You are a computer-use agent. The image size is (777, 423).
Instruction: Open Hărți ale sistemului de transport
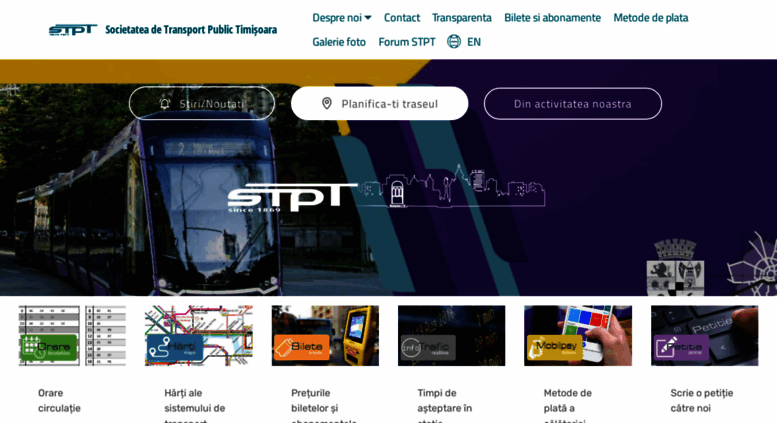tap(195, 406)
